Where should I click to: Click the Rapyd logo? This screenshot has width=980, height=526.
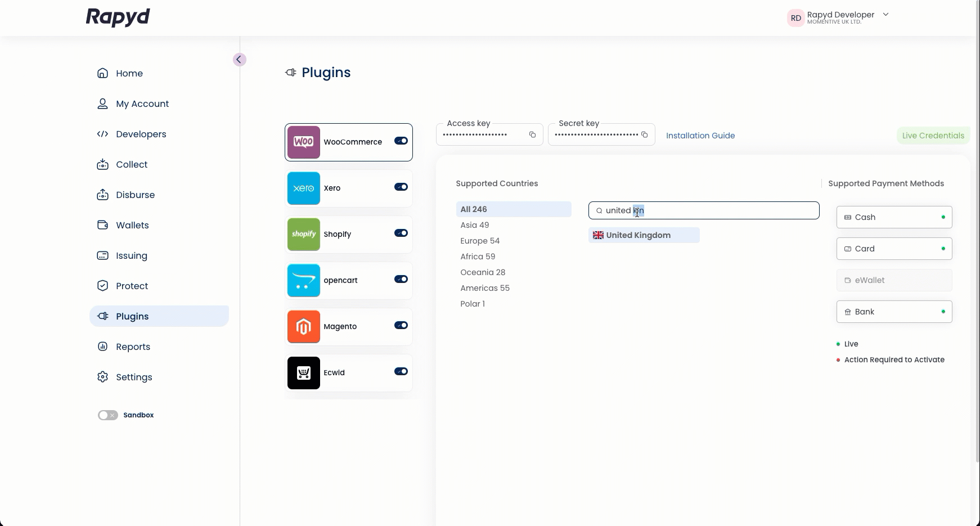118,17
